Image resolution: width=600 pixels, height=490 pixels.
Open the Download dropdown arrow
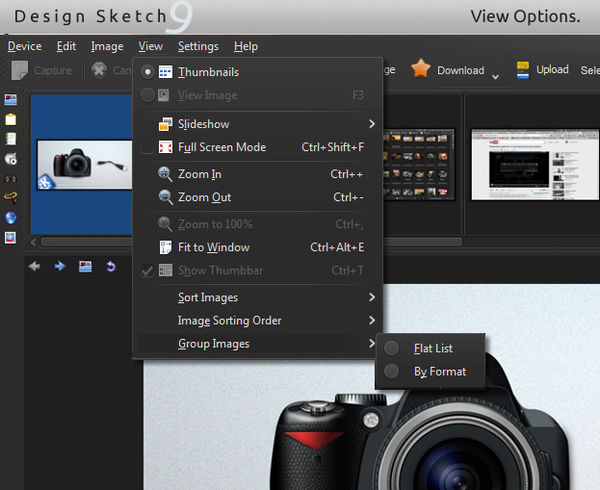click(495, 76)
